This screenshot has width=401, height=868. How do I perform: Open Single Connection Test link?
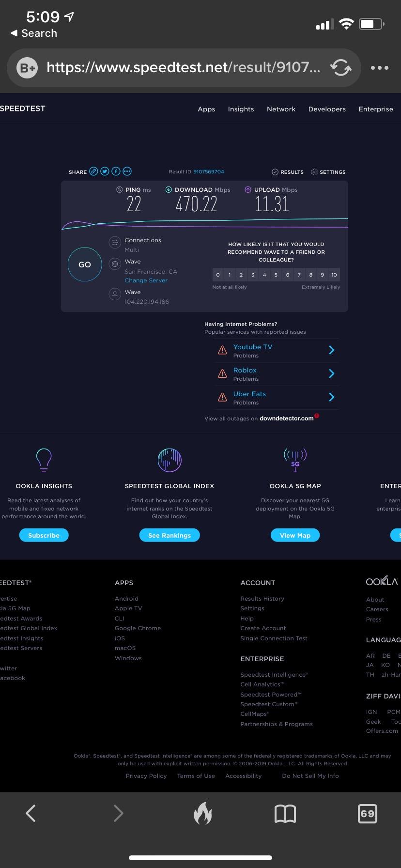[274, 638]
